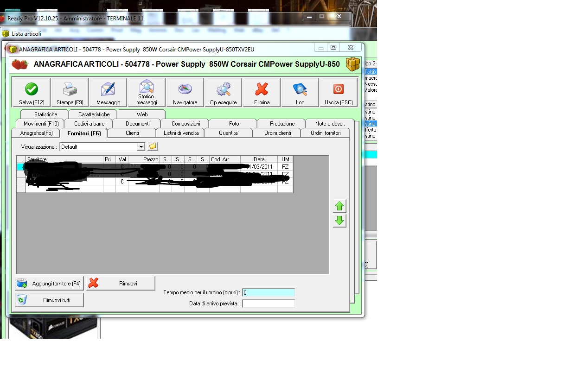Click the Rimuovi button
Viewport: 582px width, 392px height.
[121, 283]
